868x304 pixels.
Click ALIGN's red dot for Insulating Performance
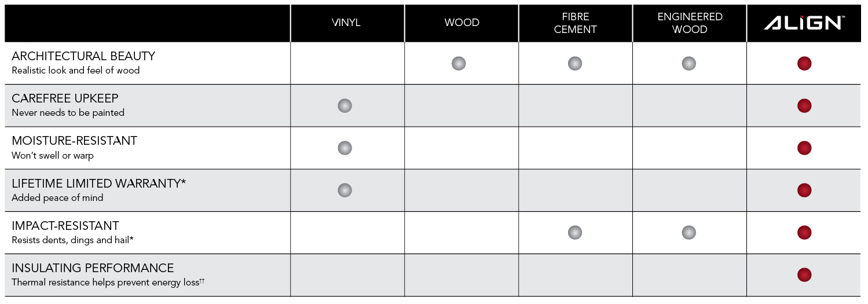pos(804,274)
